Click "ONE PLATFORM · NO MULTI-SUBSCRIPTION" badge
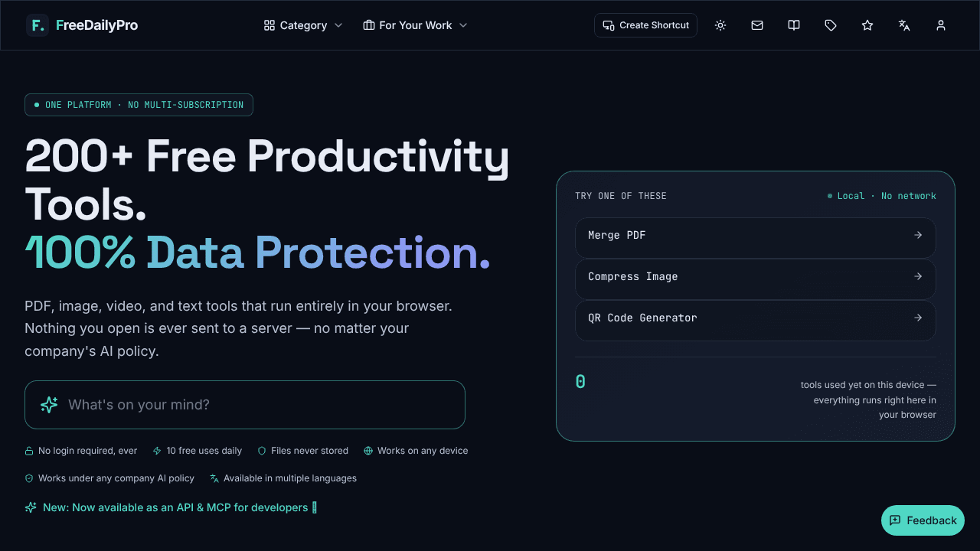The height and width of the screenshot is (551, 980). coord(139,105)
